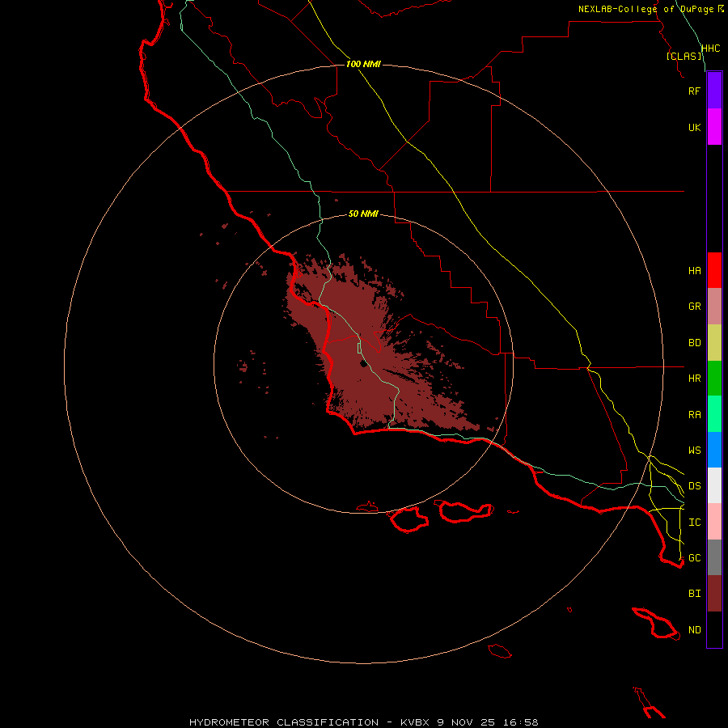Click the KVBX station identifier

[x=415, y=722]
